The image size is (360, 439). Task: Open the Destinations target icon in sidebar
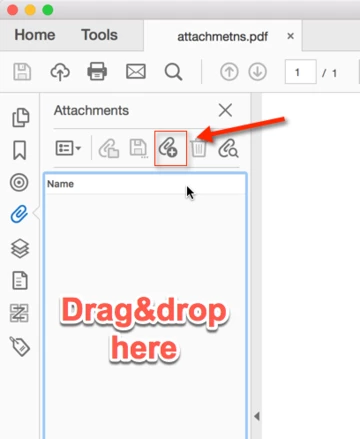(x=19, y=182)
